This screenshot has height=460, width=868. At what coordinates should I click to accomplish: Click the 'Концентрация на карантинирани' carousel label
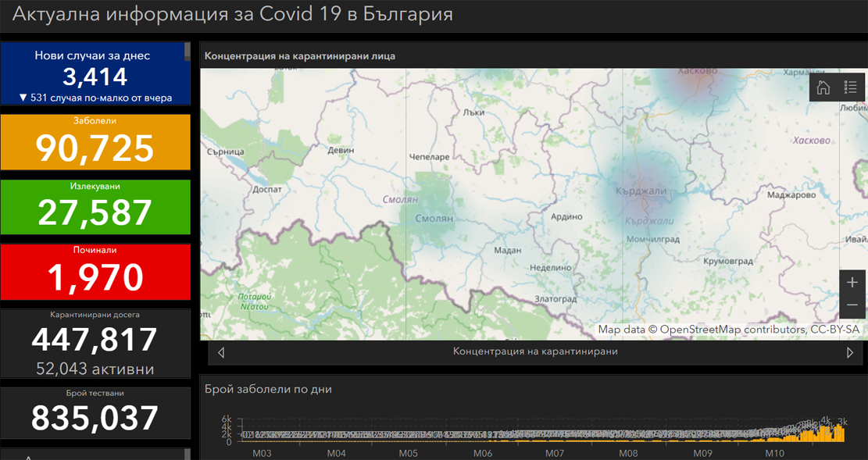pyautogui.click(x=535, y=351)
